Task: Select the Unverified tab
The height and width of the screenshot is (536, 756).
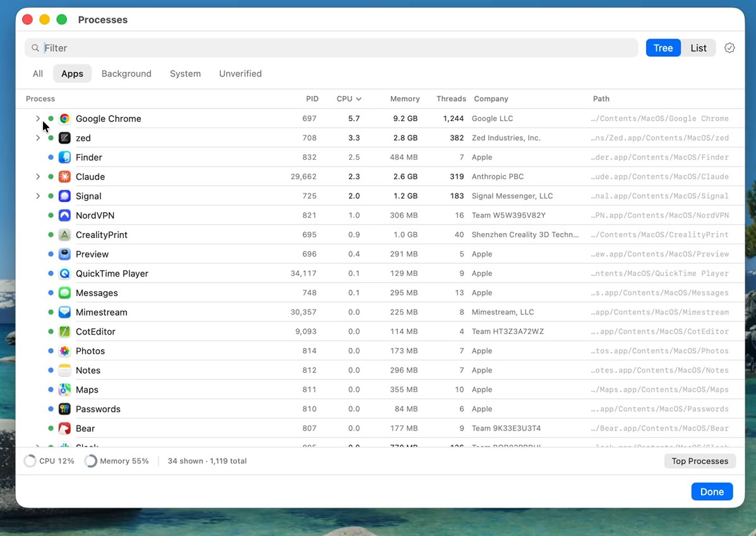Action: tap(240, 74)
